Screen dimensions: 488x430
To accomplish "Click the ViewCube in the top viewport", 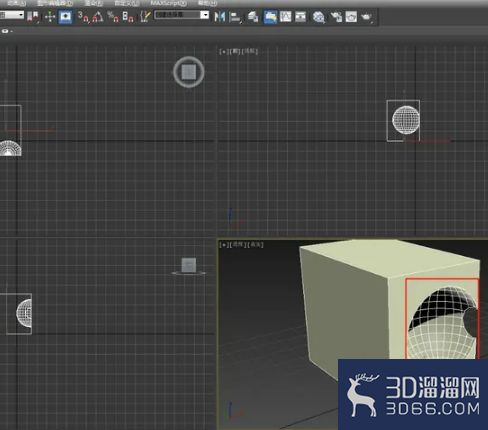I will point(189,72).
